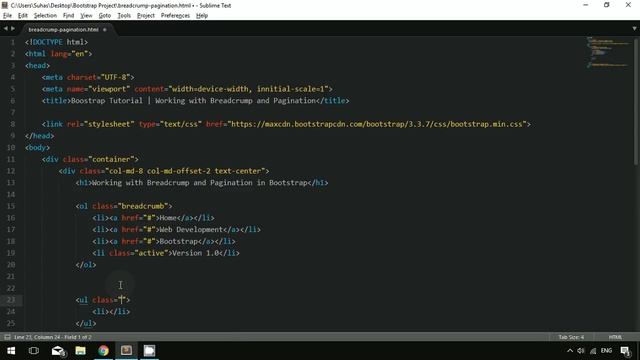Open File Explorer from the taskbar
640x360 pixels.
click(80, 351)
